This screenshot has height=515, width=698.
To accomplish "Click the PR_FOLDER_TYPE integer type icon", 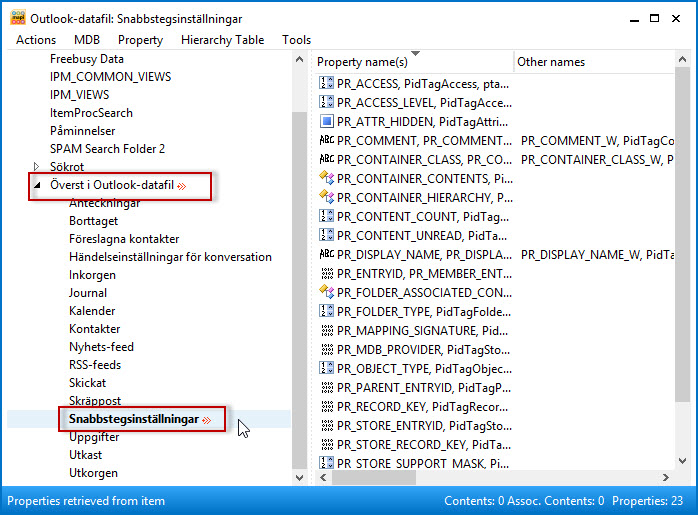I will 326,311.
